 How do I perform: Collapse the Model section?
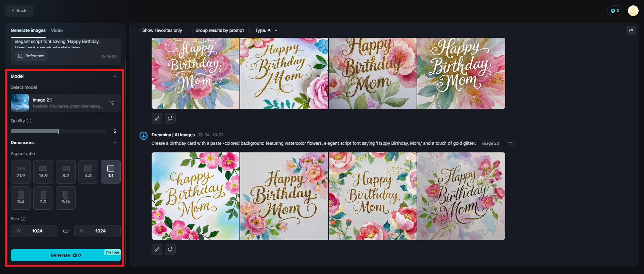115,76
